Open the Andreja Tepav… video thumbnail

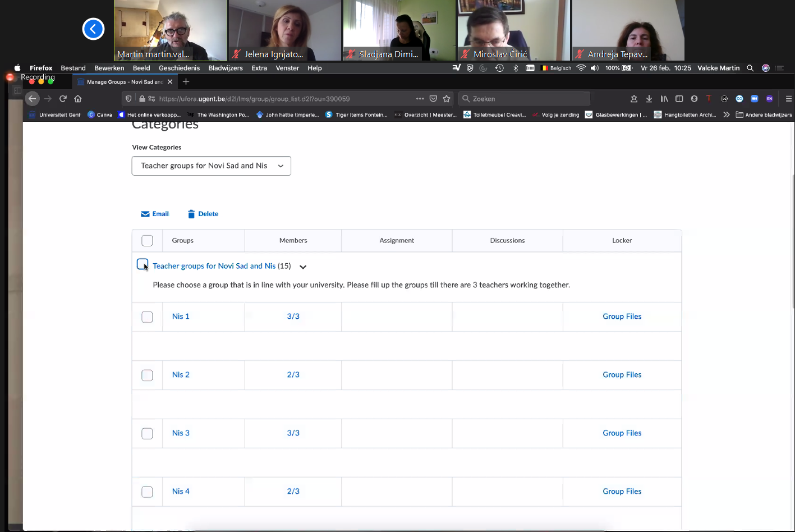coord(628,30)
